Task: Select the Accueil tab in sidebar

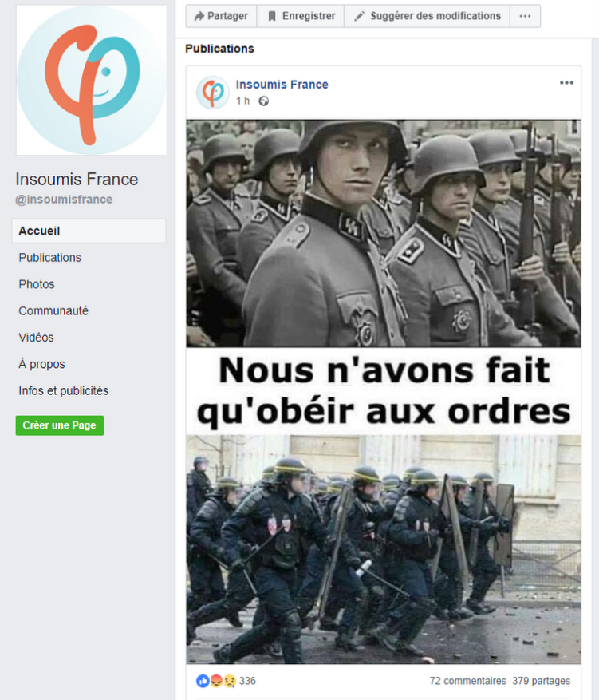Action: [89, 231]
